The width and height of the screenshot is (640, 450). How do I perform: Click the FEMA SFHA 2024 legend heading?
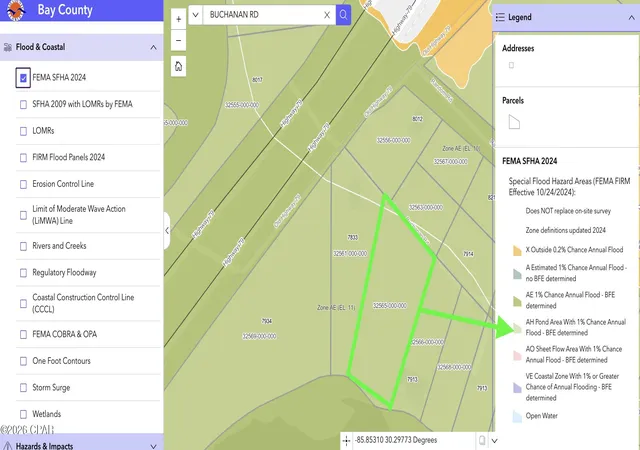529,161
